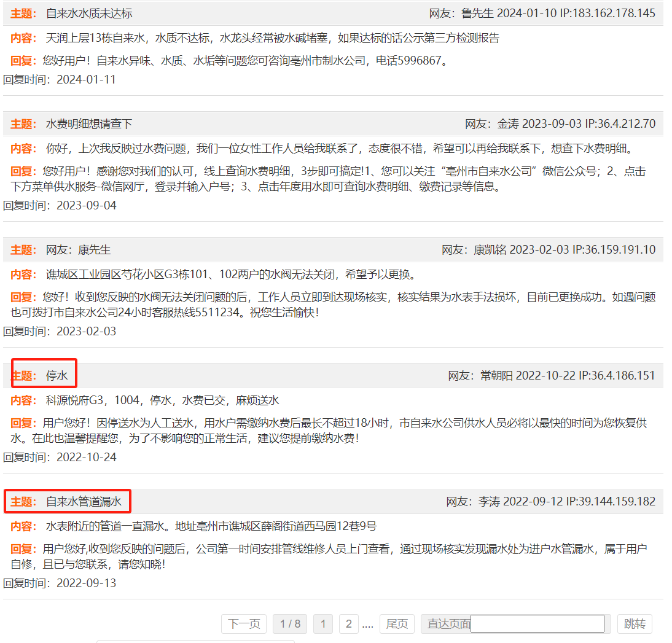Click the 1 / 8 page indicator
Image resolution: width=672 pixels, height=643 pixels.
[x=290, y=624]
